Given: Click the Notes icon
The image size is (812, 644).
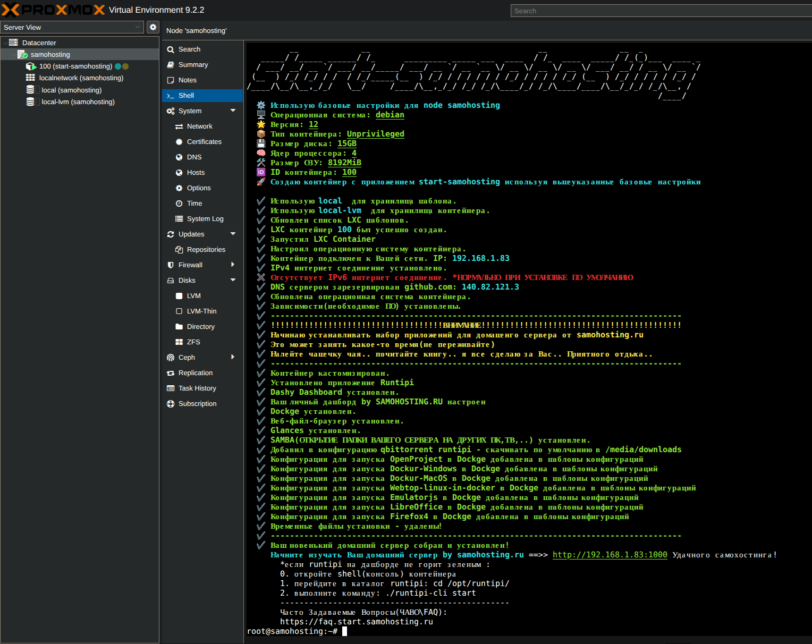Looking at the screenshot, I should (x=171, y=80).
